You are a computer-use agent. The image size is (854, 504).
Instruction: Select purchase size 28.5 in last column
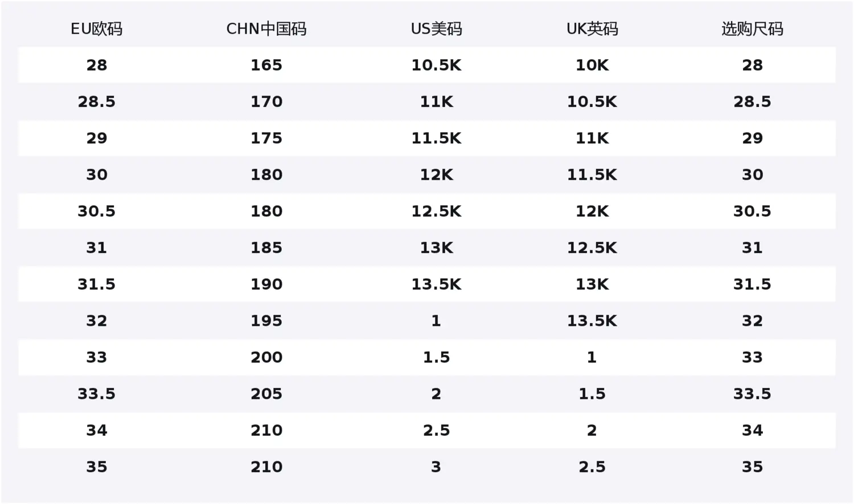tap(752, 102)
